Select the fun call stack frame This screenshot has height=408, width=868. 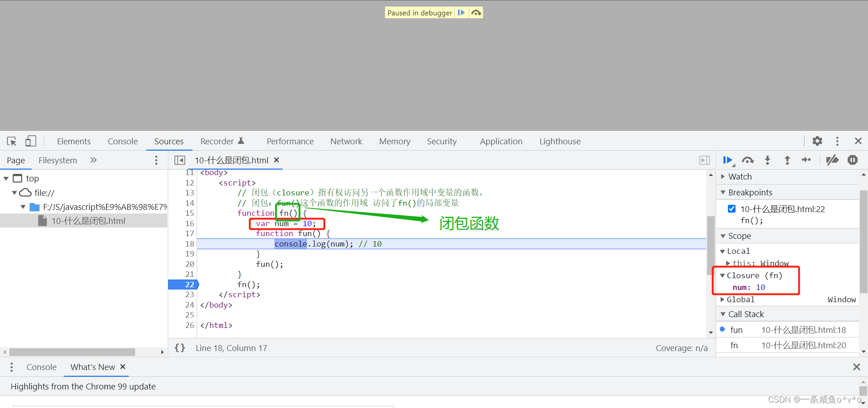(788, 330)
